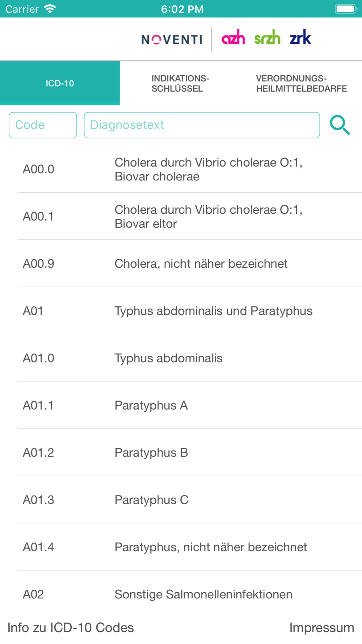362x644 pixels.
Task: Open the Impressum link
Action: [322, 628]
